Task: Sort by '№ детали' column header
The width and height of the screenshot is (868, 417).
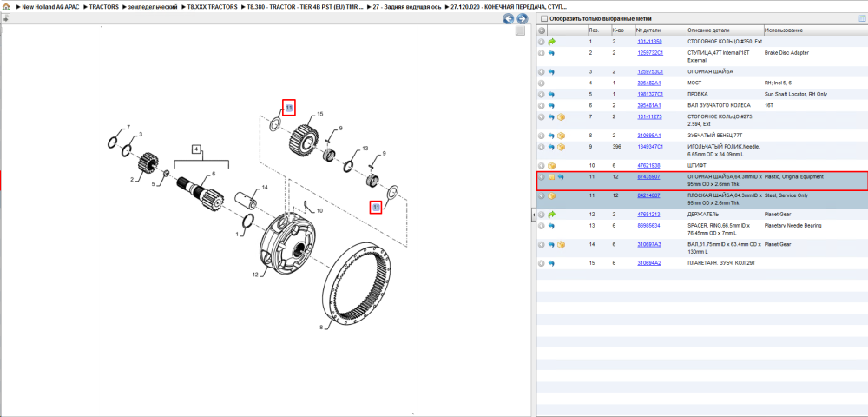Action: [660, 30]
